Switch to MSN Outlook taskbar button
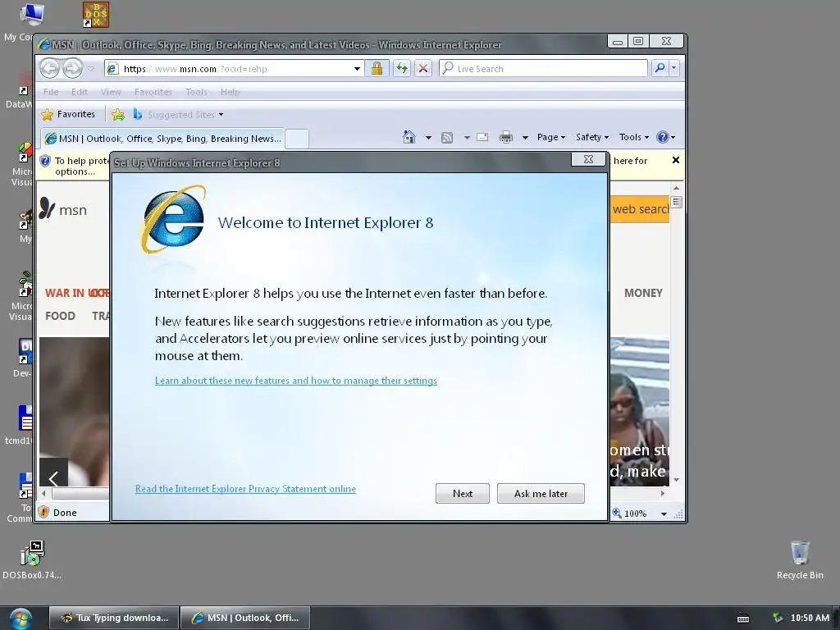This screenshot has height=630, width=840. coord(244,618)
